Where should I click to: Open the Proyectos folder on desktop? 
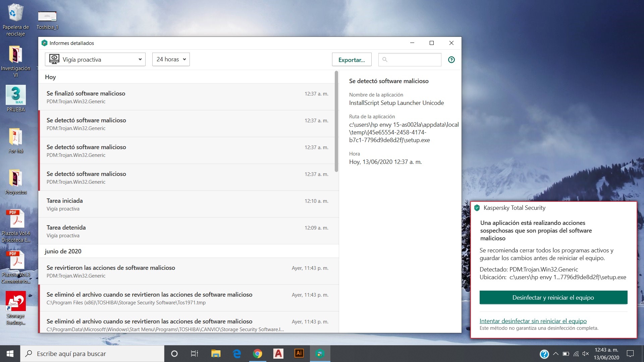pyautogui.click(x=15, y=182)
